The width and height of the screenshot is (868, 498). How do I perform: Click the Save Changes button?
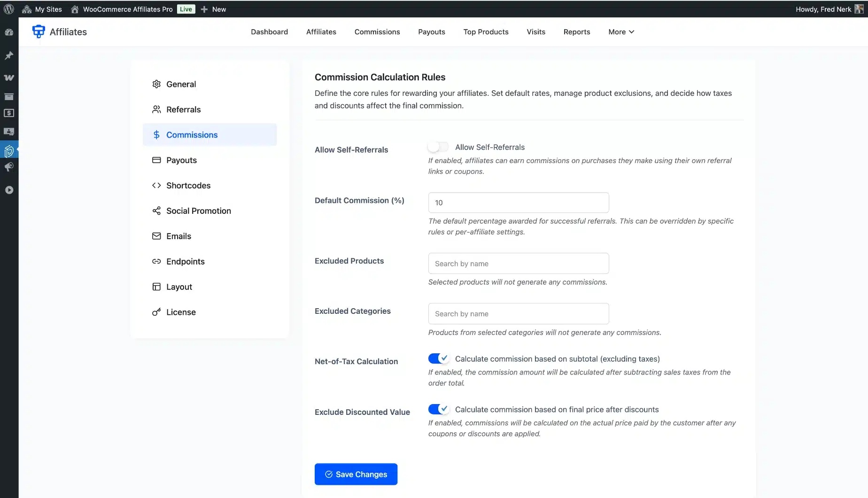(x=356, y=474)
